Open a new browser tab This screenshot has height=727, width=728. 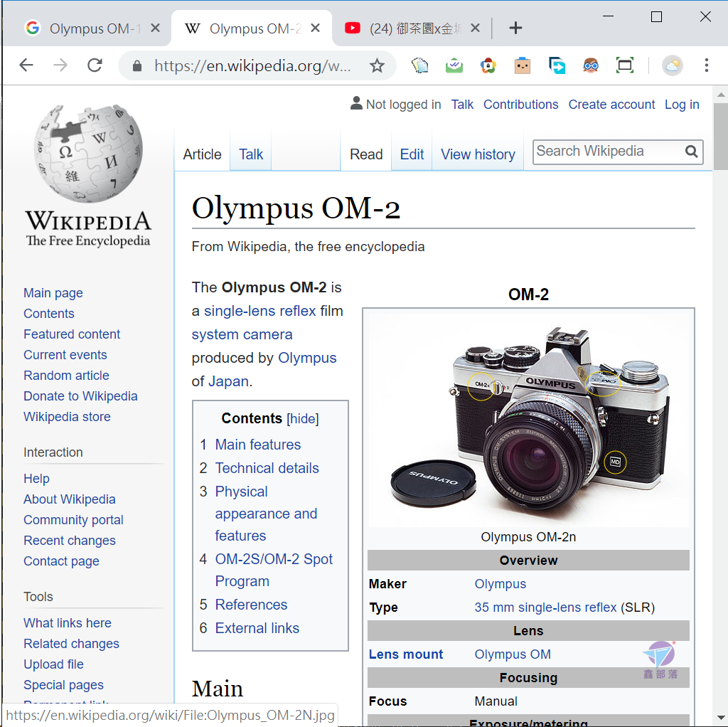pyautogui.click(x=515, y=28)
